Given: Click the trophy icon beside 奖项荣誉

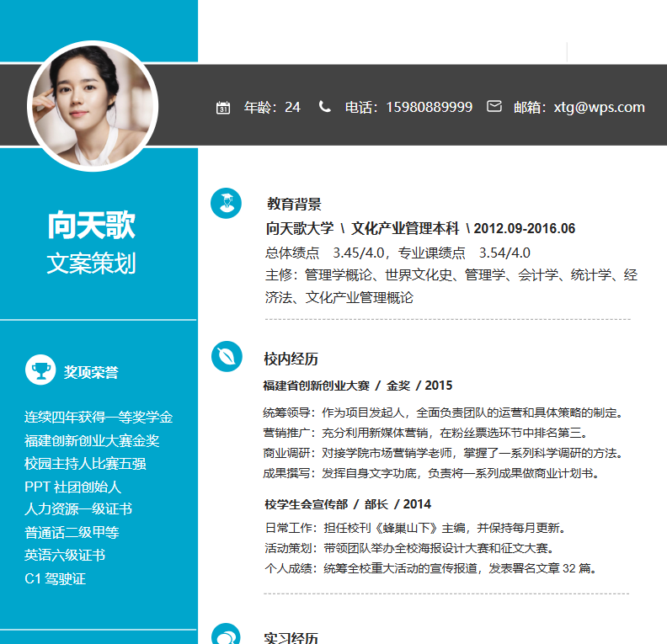Looking at the screenshot, I should (x=40, y=370).
